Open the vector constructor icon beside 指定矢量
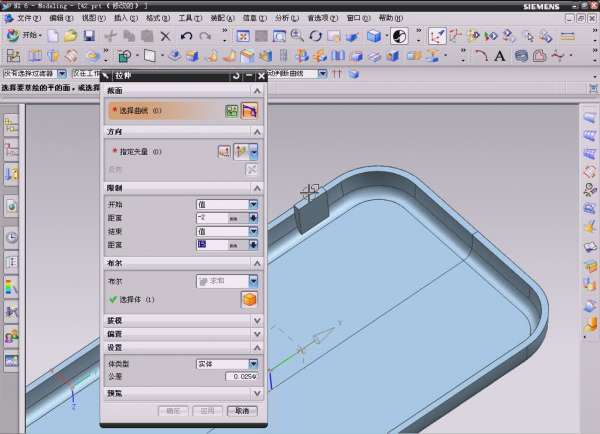This screenshot has width=600, height=434. [x=226, y=151]
